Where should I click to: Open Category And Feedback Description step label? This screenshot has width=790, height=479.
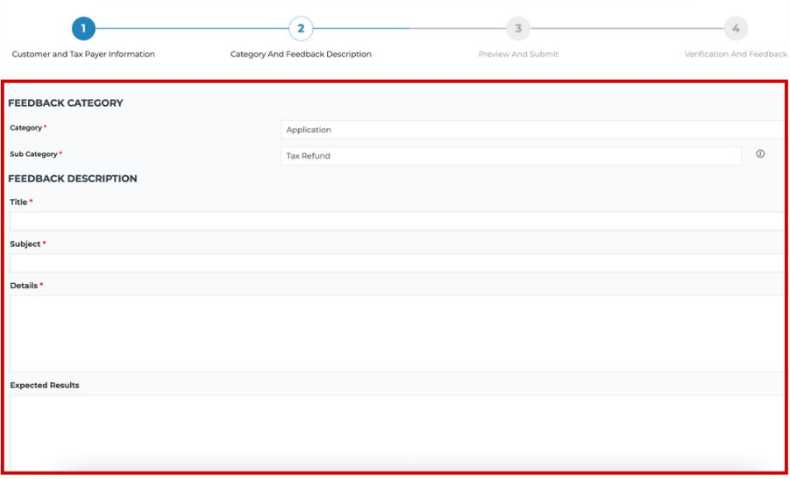(300, 54)
